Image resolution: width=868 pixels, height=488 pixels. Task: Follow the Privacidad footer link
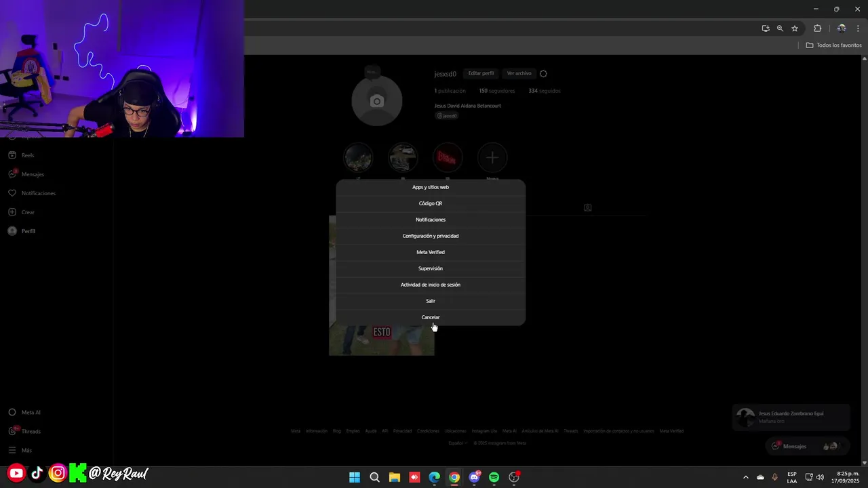pos(402,431)
